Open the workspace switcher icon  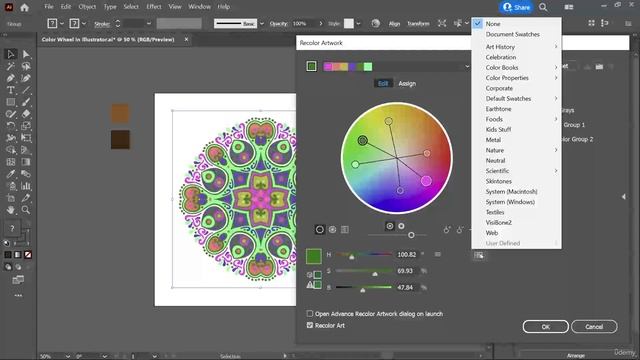pos(569,7)
